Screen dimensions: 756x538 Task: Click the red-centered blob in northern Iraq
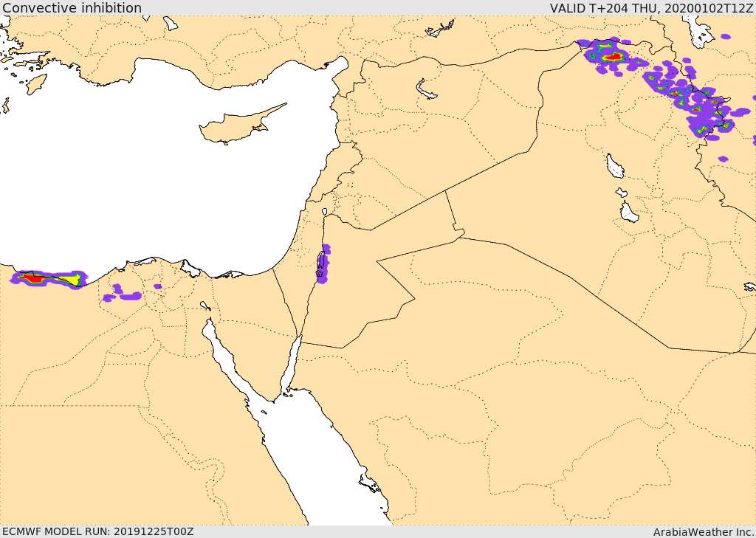pyautogui.click(x=614, y=57)
